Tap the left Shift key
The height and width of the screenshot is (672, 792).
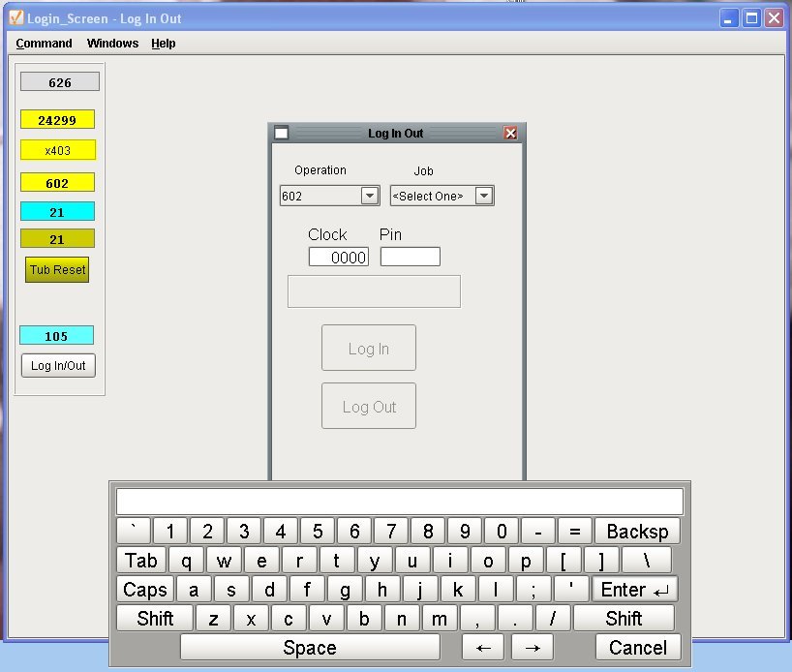tap(155, 619)
